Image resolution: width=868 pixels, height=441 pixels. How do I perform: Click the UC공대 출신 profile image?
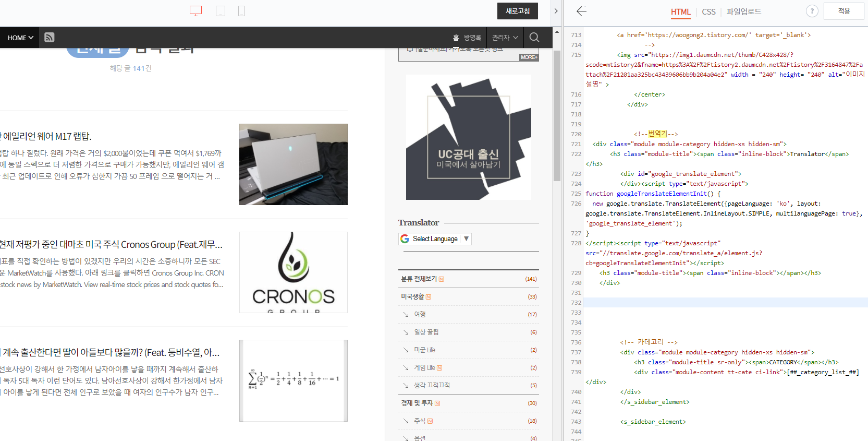pyautogui.click(x=469, y=137)
